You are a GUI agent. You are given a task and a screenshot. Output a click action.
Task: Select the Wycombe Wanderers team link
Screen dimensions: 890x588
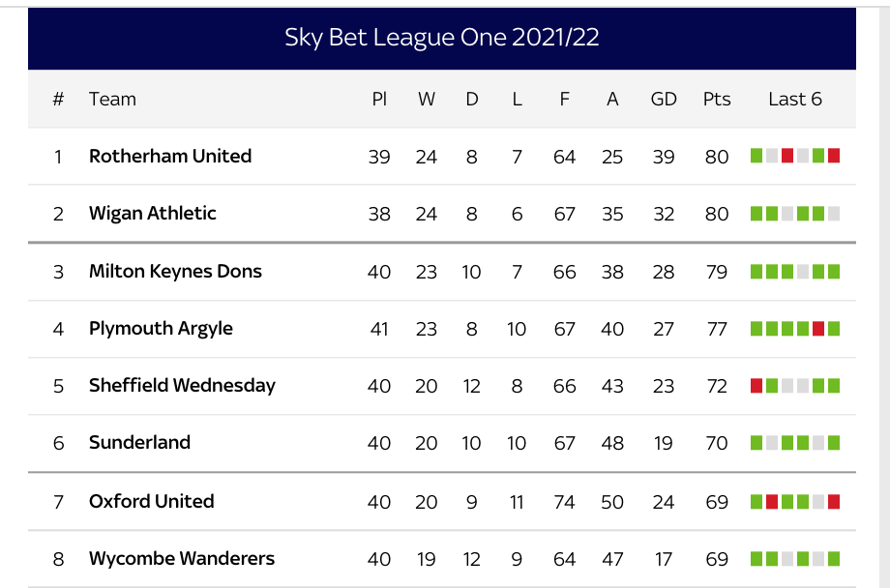(182, 558)
